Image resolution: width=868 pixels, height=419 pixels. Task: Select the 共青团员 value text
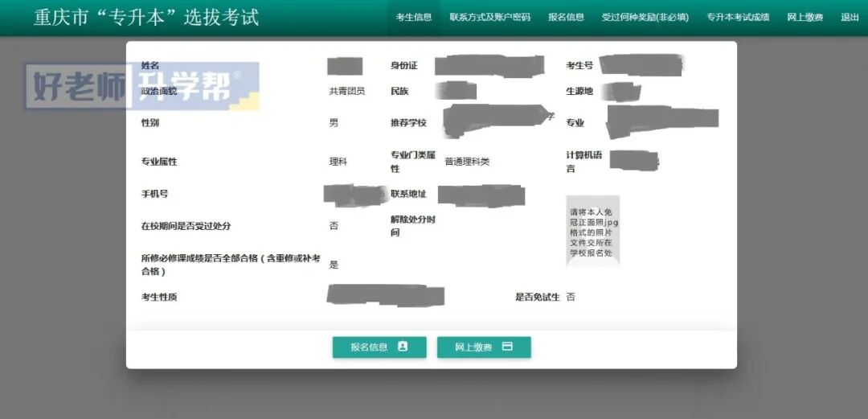coord(347,92)
